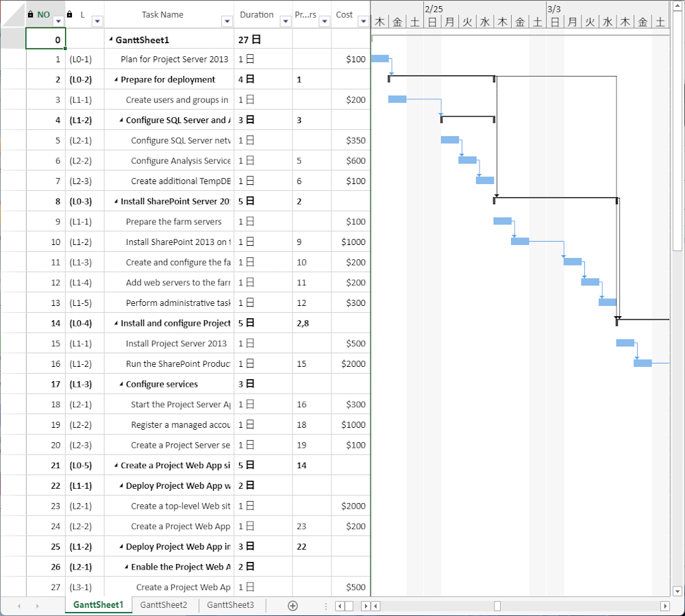Select predecessor cell showing 2,8
This screenshot has width=685, height=616.
coord(312,323)
